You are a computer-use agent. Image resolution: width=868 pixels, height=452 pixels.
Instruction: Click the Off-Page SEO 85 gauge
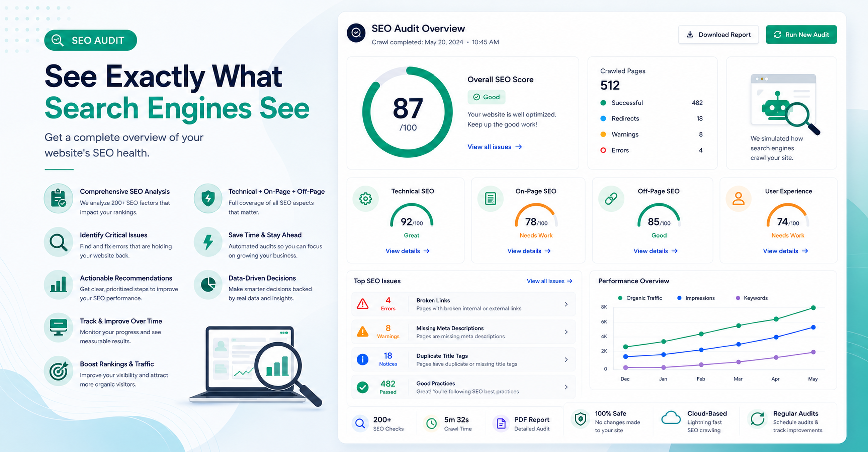click(x=659, y=216)
